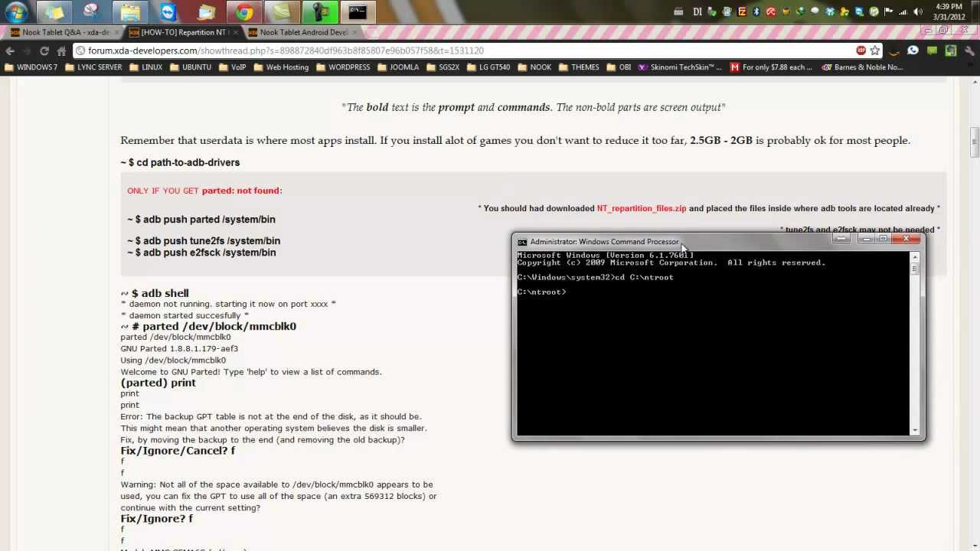Viewport: 980px width, 551px height.
Task: Open TeamViewer from the taskbar
Action: [x=168, y=11]
